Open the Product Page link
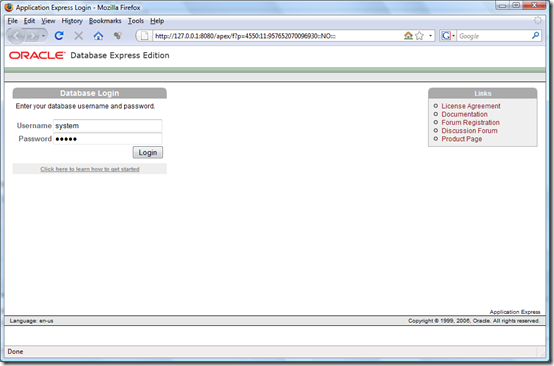 pyautogui.click(x=461, y=139)
